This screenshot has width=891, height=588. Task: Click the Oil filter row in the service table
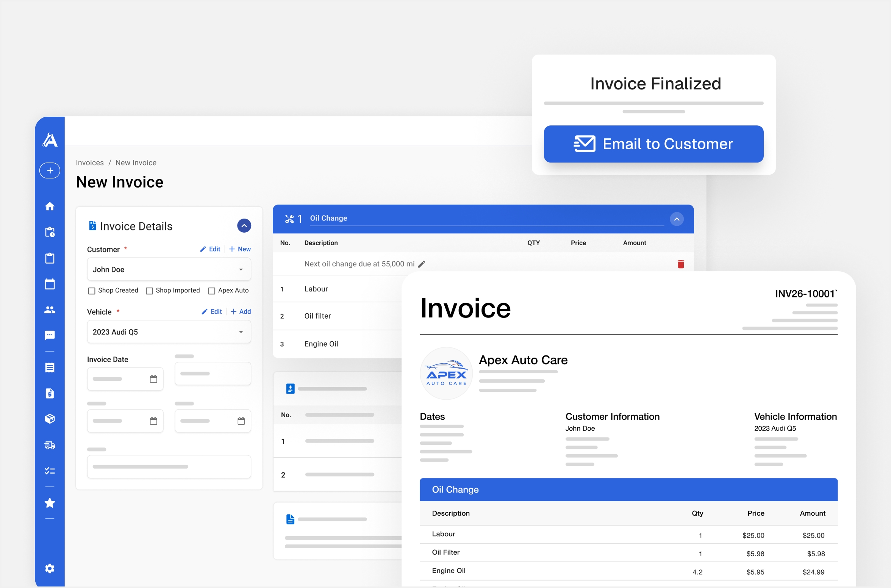(x=337, y=316)
